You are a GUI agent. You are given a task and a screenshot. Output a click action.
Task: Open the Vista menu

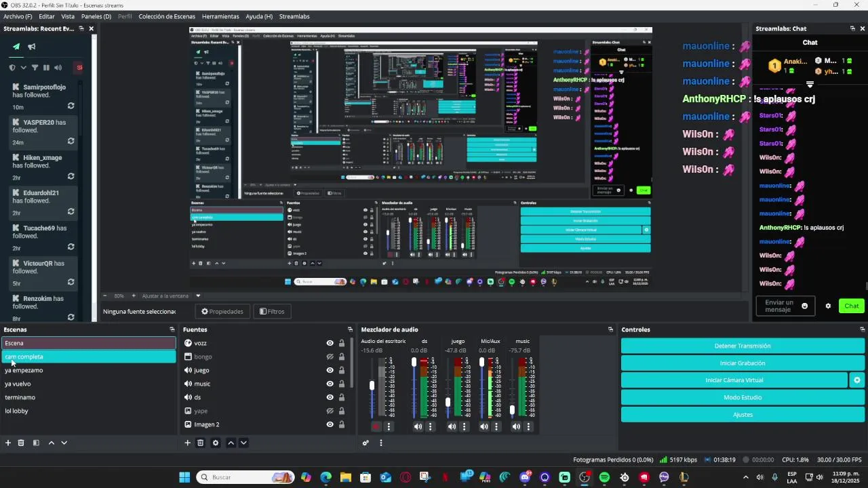coord(68,16)
